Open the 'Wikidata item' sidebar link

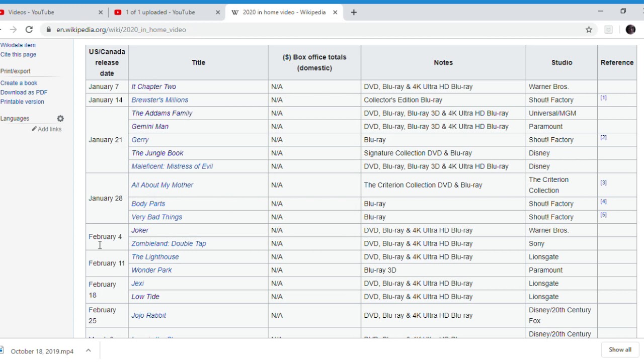pos(18,45)
